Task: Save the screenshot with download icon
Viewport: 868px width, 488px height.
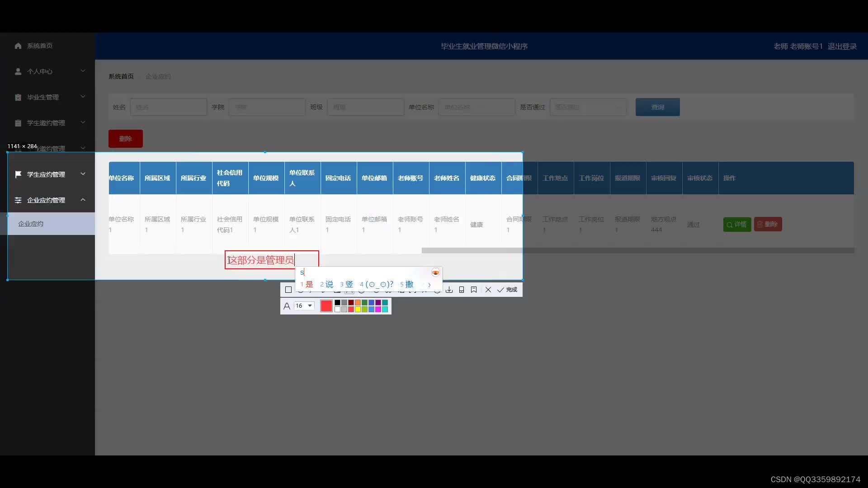Action: point(449,290)
